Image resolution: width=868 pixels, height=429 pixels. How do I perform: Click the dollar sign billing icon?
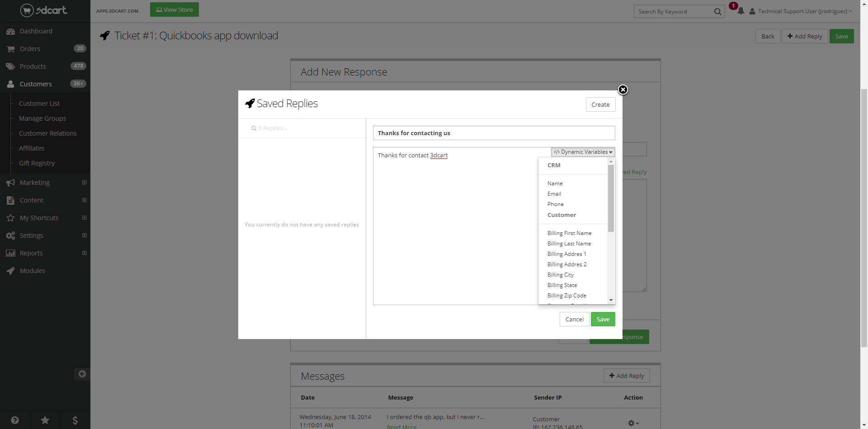(75, 420)
